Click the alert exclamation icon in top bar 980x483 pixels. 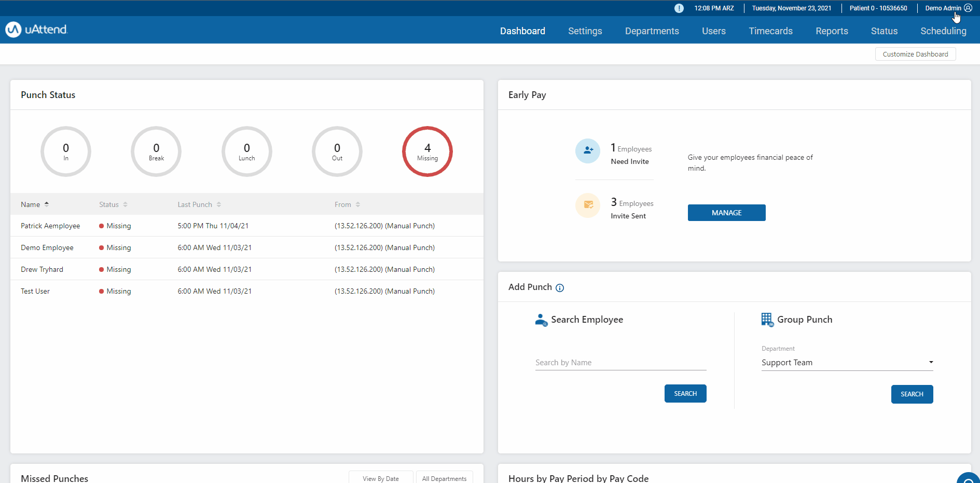pos(679,8)
